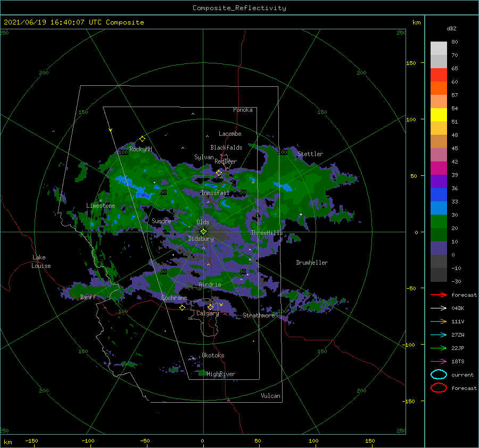Select the light blue 33-30 dBZ swatch
Viewport: 479px width, 448px height.
point(439,208)
